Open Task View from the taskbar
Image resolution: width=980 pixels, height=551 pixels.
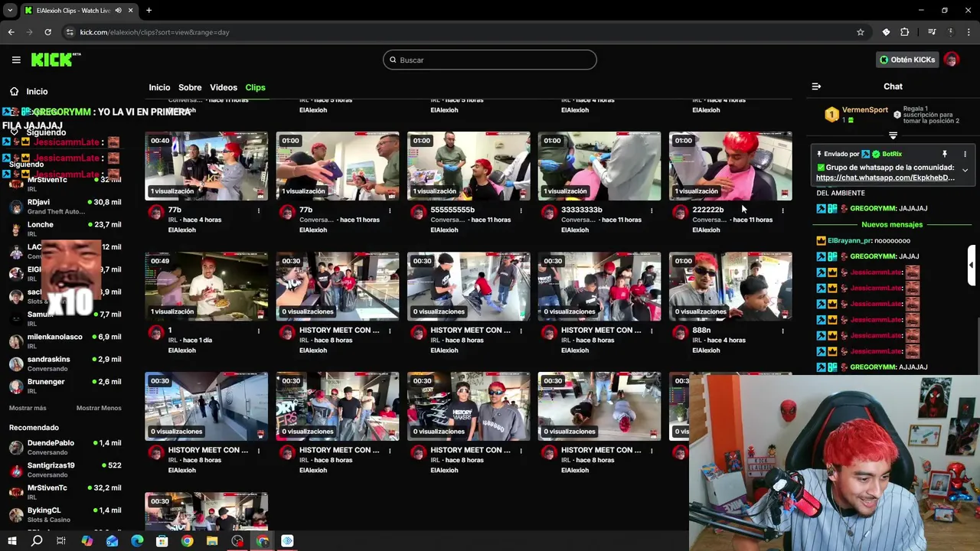[x=61, y=541]
